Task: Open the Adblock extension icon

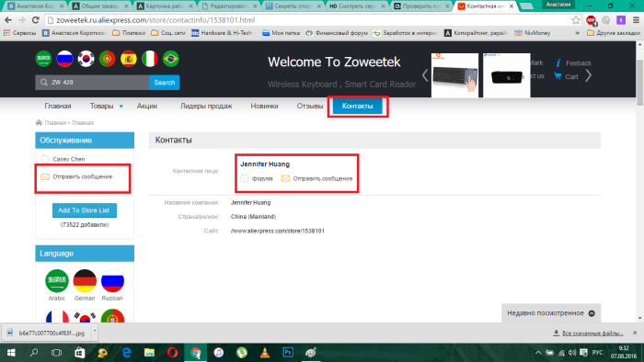Action: (591, 20)
